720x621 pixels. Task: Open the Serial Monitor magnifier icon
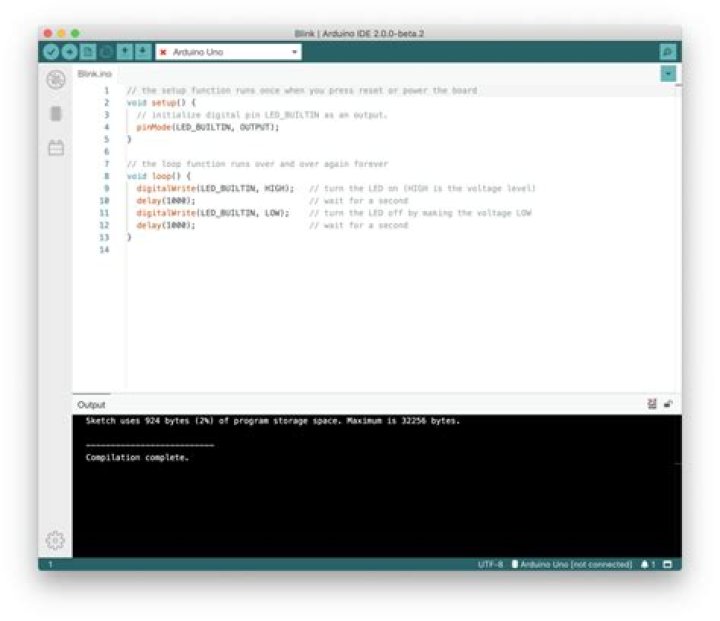(x=668, y=52)
